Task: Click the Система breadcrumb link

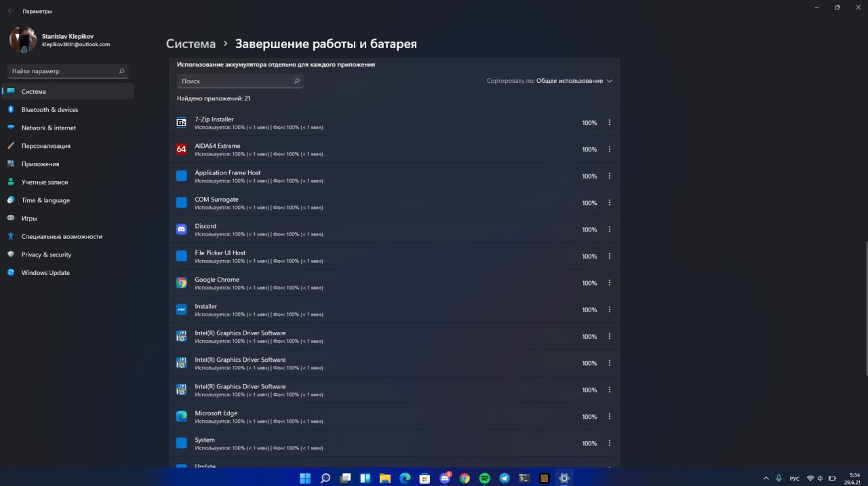Action: pos(191,44)
